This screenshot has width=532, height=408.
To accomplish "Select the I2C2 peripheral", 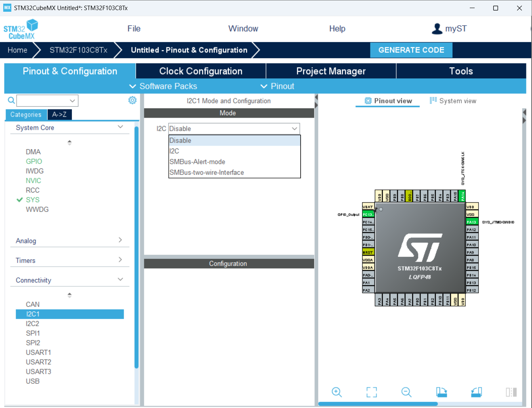I will (x=32, y=323).
